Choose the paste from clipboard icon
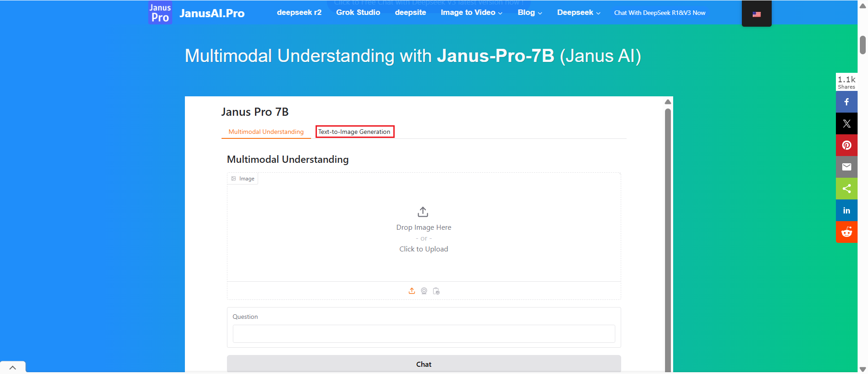Image resolution: width=868 pixels, height=374 pixels. [436, 291]
